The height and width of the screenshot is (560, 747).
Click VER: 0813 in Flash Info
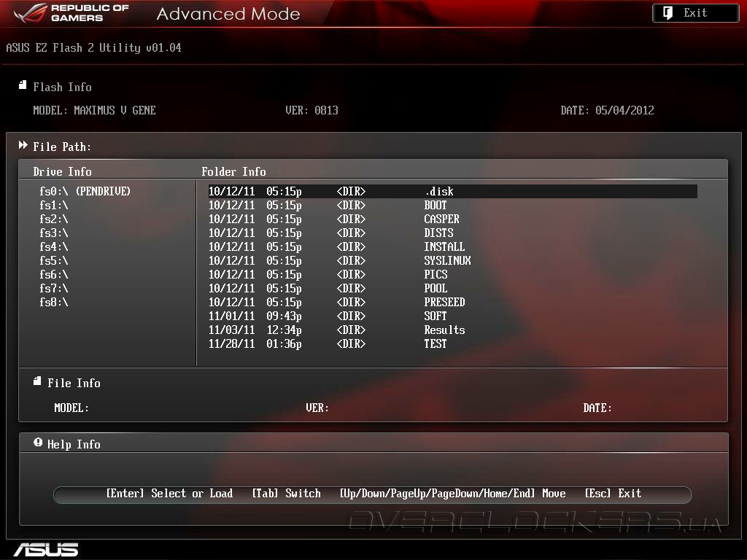coord(311,111)
